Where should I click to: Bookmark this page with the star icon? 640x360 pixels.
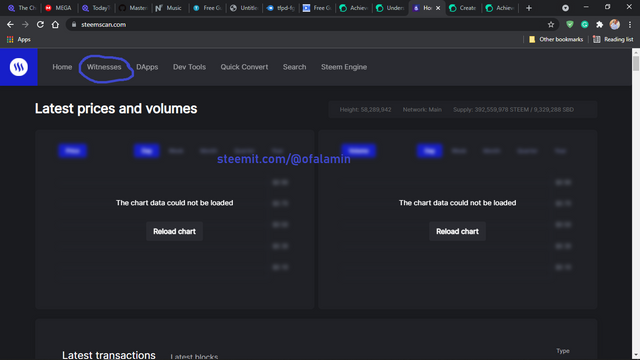(551, 24)
